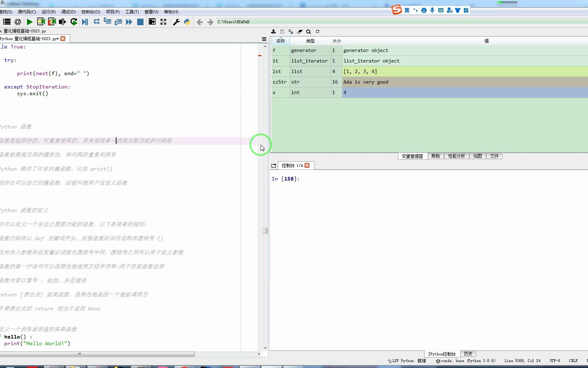Screen dimensions: 588x368
Task: Click Sogou voice input microphone
Action: point(432,10)
